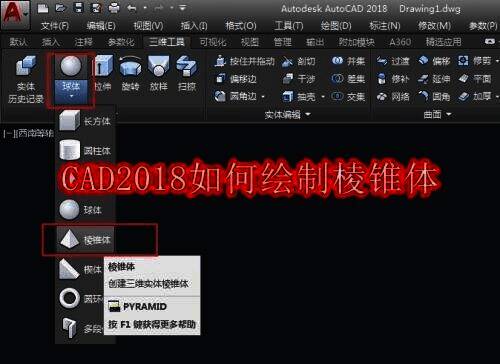Viewport: 500px width, 364px height.
Task: Click the 偏移 surface offset tool
Action: coord(434,61)
